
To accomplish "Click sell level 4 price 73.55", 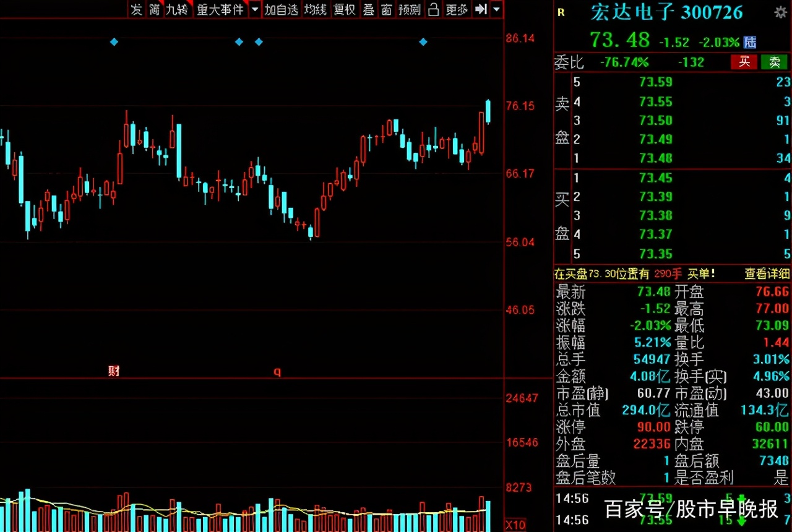I will click(656, 101).
